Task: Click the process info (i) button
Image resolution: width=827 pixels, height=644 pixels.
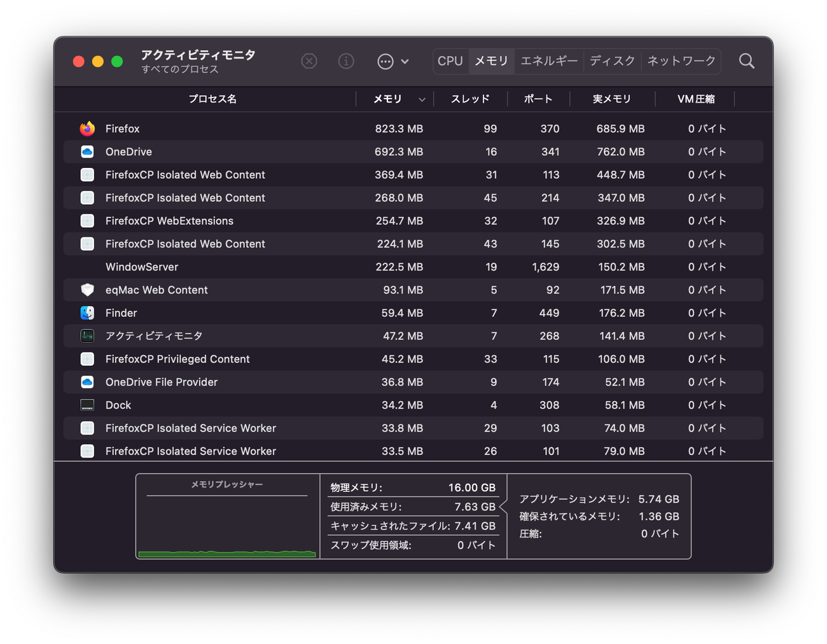Action: [346, 61]
